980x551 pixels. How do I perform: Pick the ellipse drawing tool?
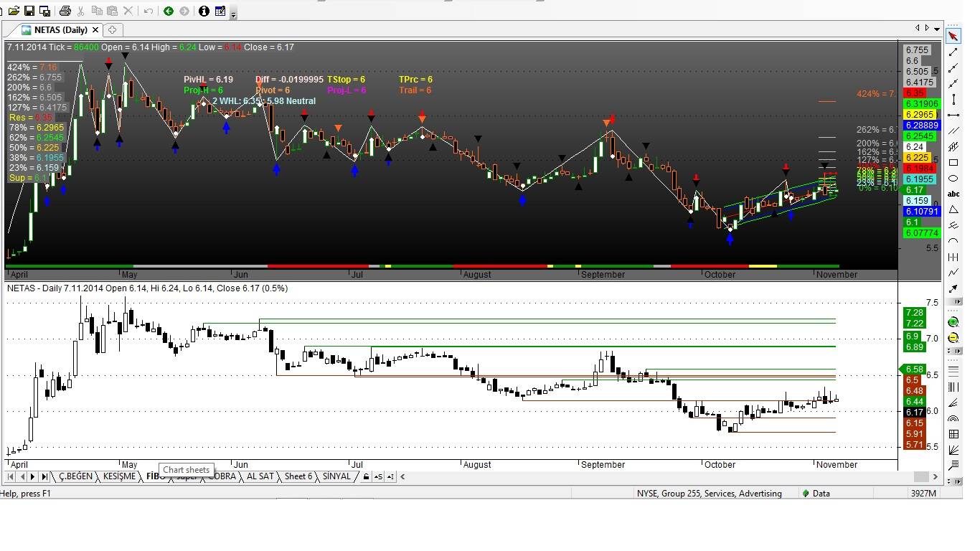[x=953, y=179]
